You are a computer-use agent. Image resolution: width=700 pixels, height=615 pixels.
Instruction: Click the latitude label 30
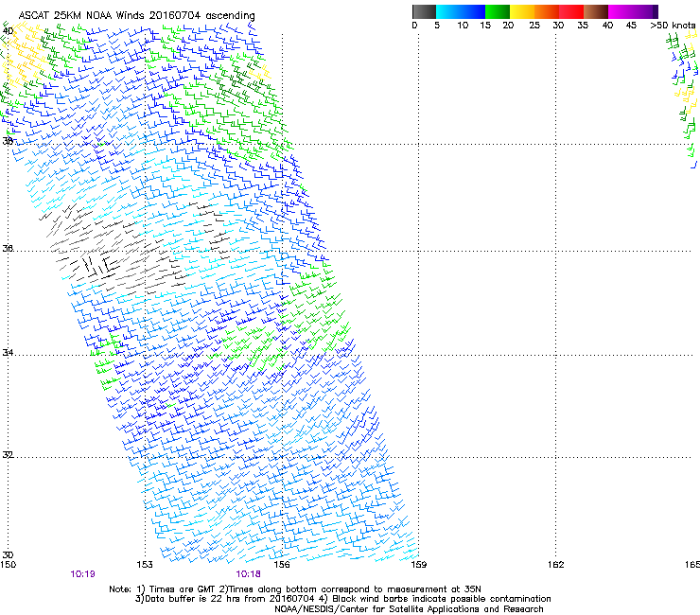(8, 555)
